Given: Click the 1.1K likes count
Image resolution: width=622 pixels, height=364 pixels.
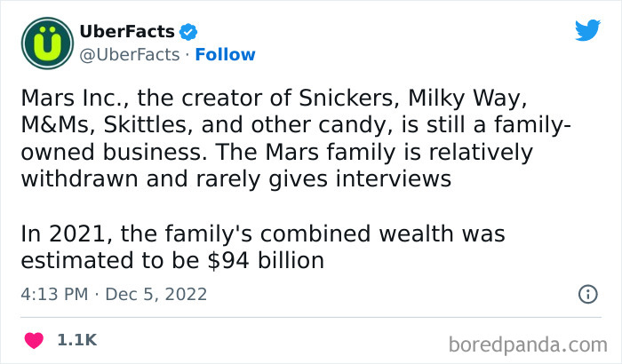Looking at the screenshot, I should [x=76, y=340].
